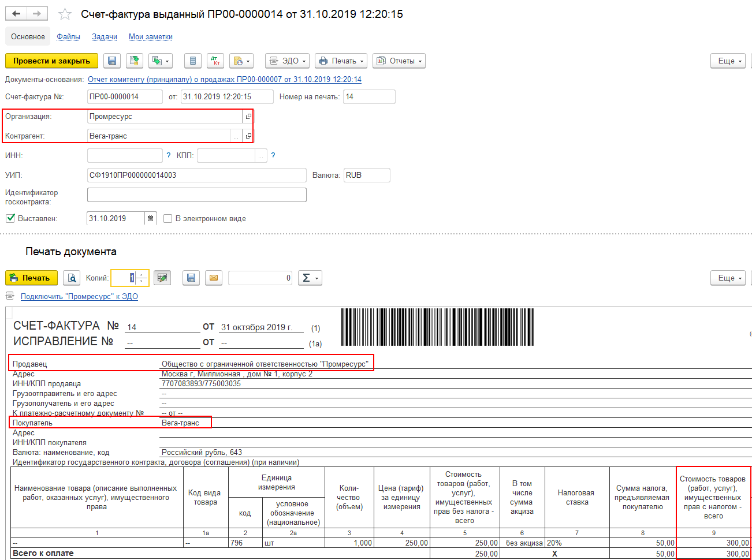Click Провести и закрыть button
The width and height of the screenshot is (752, 560).
point(52,61)
